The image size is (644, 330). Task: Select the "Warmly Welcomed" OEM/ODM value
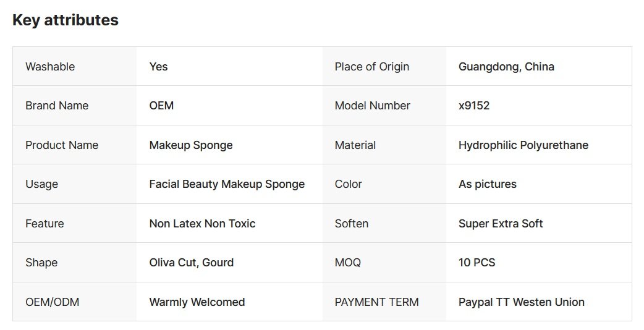197,302
